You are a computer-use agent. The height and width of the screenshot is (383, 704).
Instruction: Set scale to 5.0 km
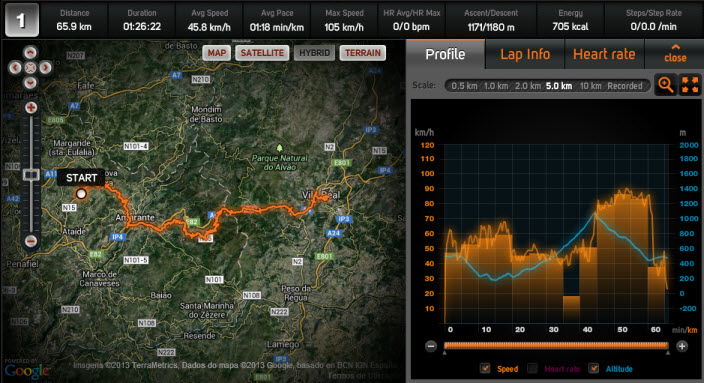pyautogui.click(x=559, y=86)
